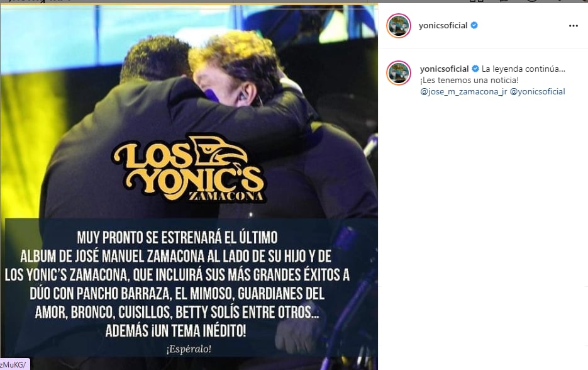Viewport: 588px width, 370px height.
Task: Click the header yonicsoficial profile avatar
Action: [x=399, y=26]
